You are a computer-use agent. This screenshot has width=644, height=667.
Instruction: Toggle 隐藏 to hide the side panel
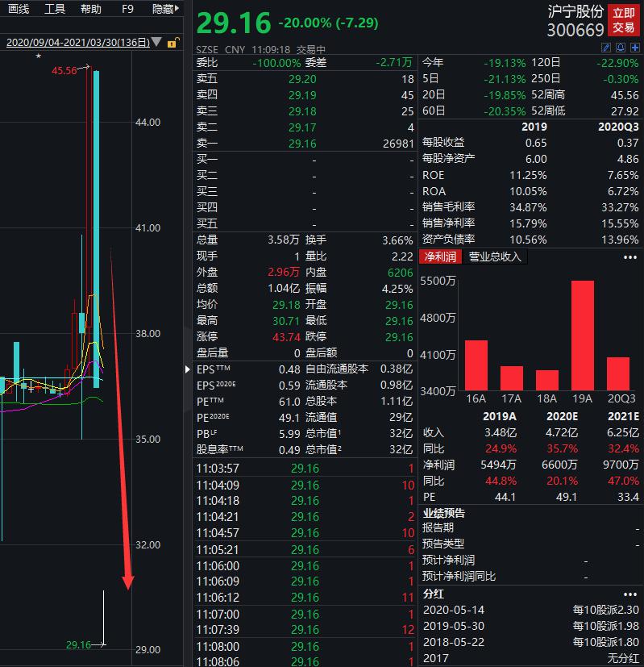click(x=166, y=9)
